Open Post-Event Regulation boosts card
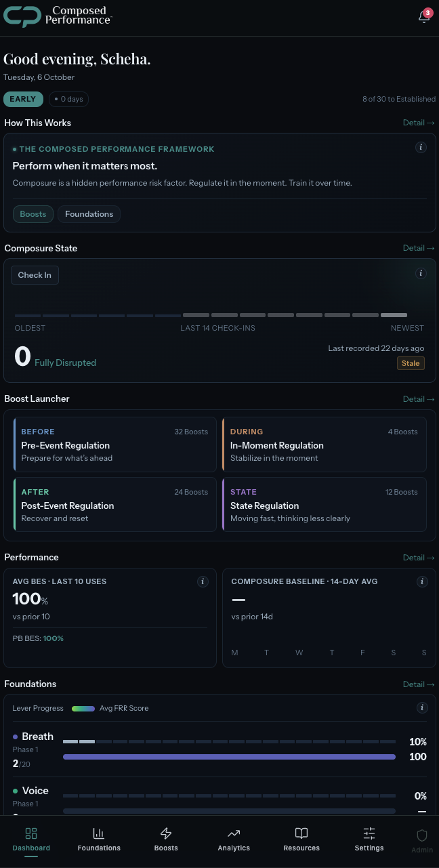 coord(114,505)
